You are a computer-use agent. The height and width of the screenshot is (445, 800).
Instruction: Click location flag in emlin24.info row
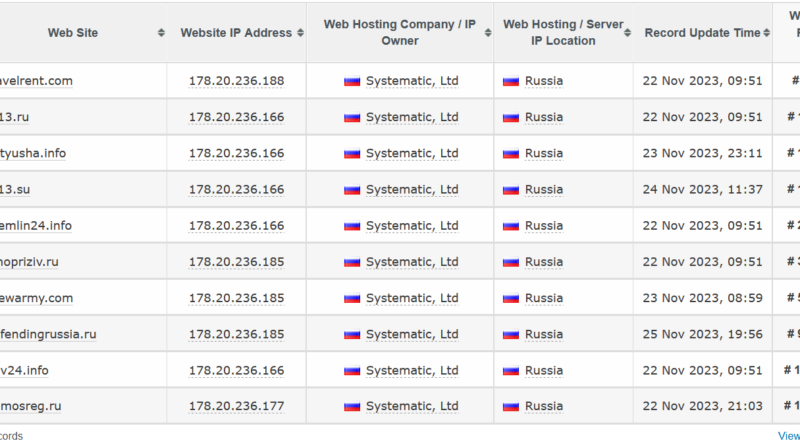point(511,226)
